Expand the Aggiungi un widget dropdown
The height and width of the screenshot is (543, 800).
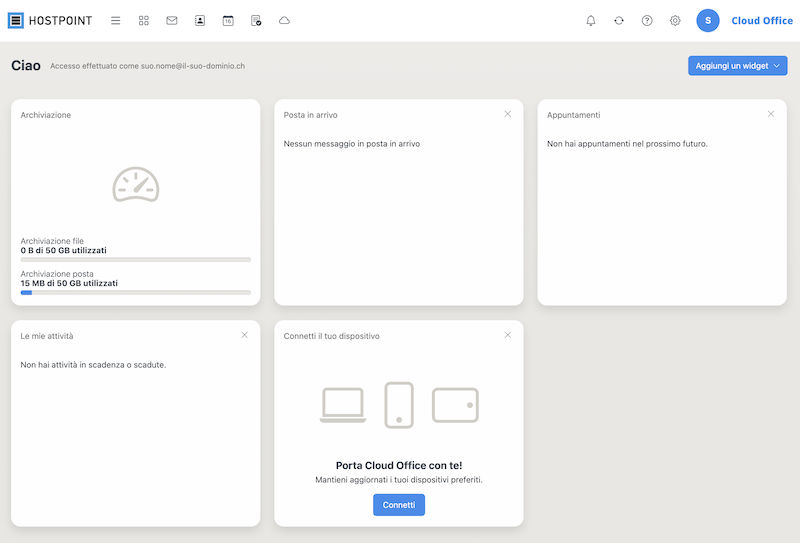(737, 66)
